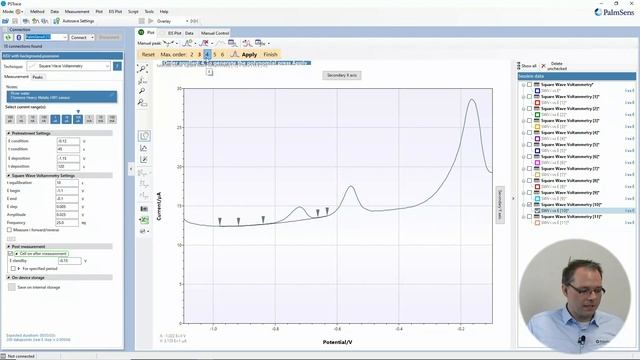Screen dimensions: 640x360
Task: Click the red X Delete unchecked icon
Action: click(543, 66)
